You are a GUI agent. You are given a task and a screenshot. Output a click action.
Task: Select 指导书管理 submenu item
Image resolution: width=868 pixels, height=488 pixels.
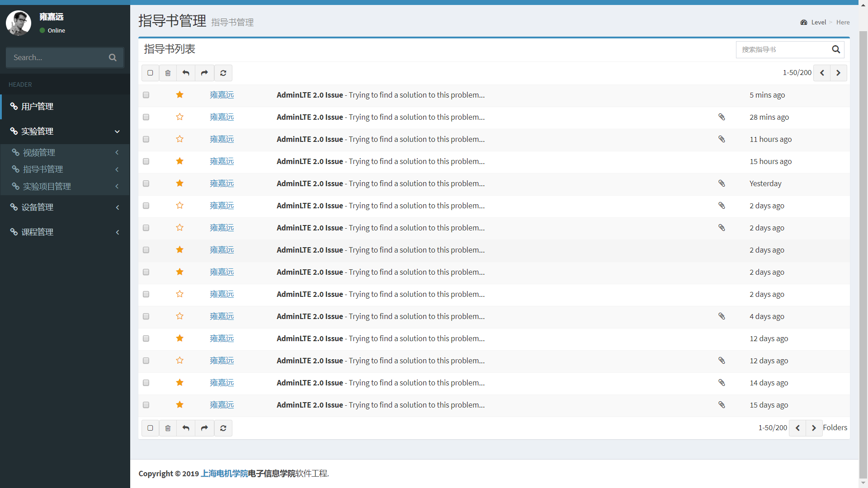43,169
